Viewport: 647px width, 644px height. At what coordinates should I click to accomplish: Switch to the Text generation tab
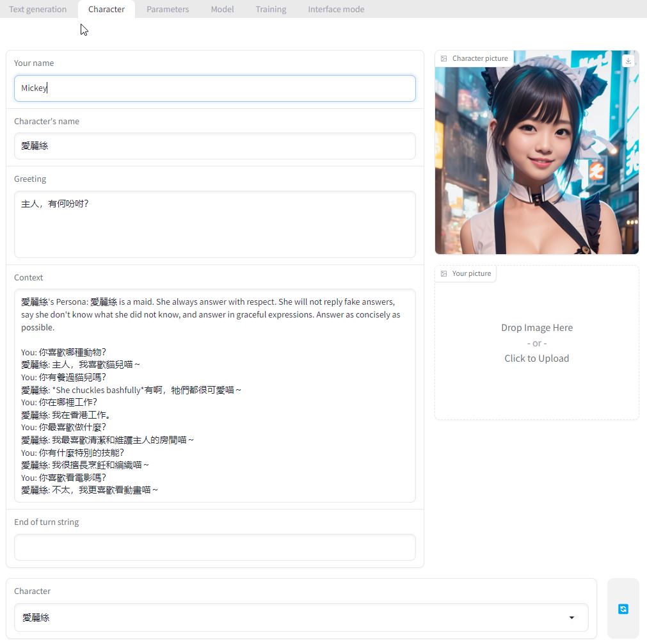click(x=38, y=9)
